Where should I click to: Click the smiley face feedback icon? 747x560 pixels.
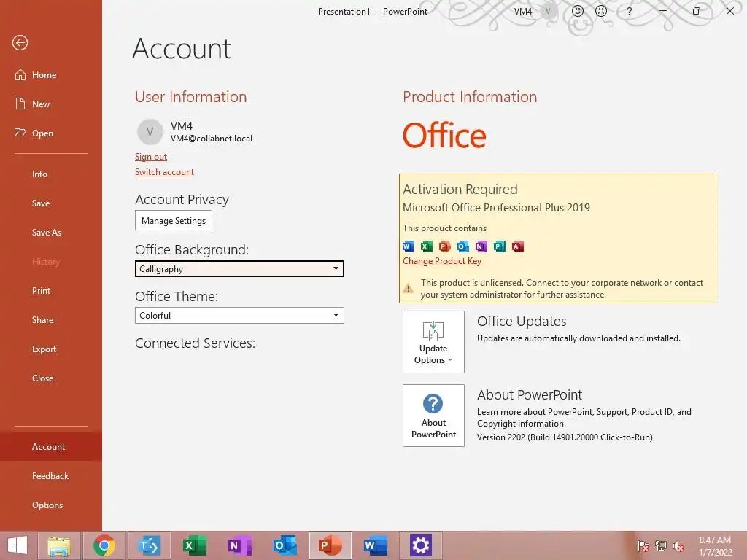pyautogui.click(x=578, y=11)
